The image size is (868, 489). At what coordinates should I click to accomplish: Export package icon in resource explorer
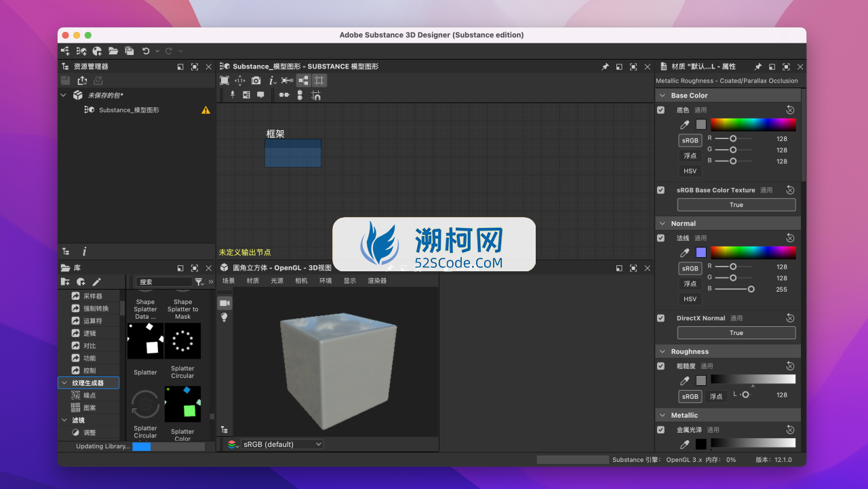82,80
